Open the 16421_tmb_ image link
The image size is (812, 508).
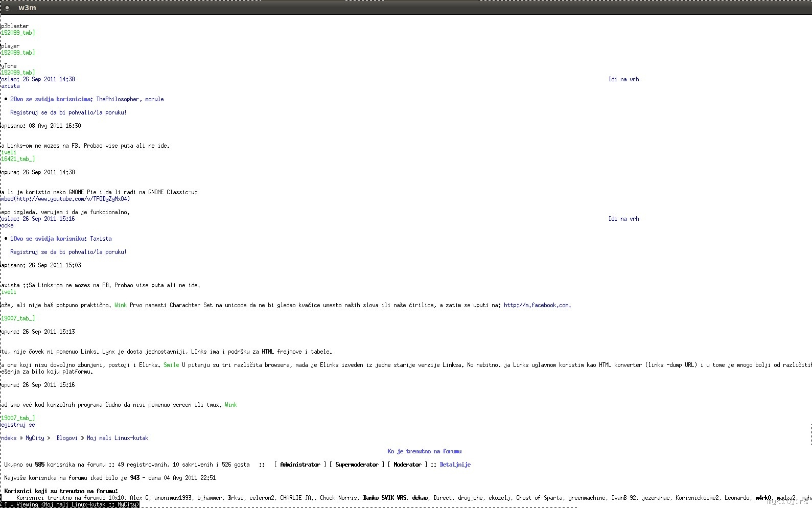(x=18, y=159)
